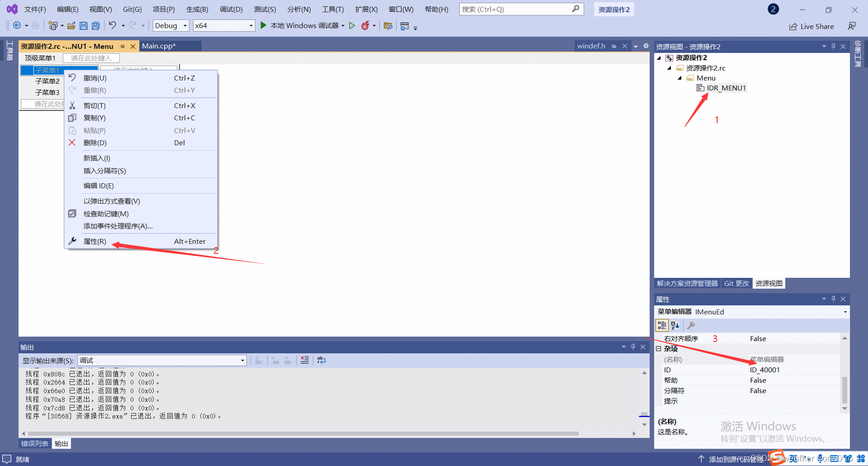This screenshot has width=868, height=466.
Task: Click Output panel horizontal scrollbar
Action: point(303,433)
